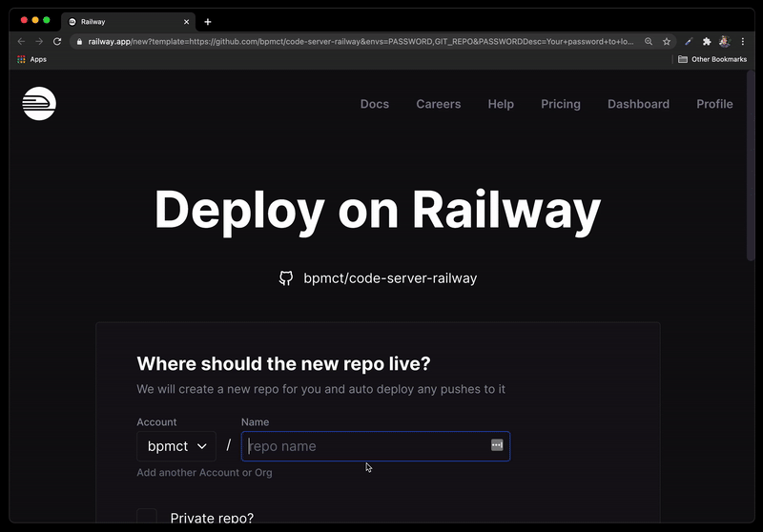Open the Help nav item
Image resolution: width=763 pixels, height=532 pixels.
(x=501, y=104)
